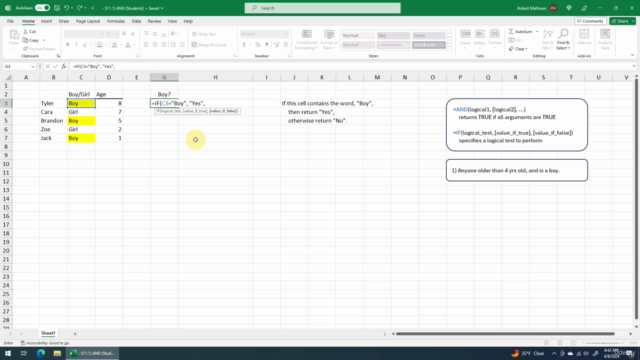Toggle Align Right
640x360 pixels.
click(x=163, y=45)
